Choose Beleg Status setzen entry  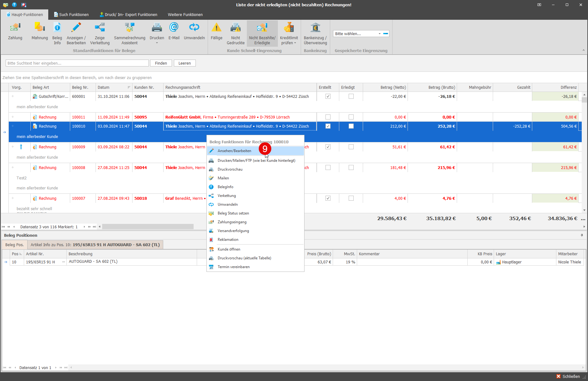coord(255,213)
